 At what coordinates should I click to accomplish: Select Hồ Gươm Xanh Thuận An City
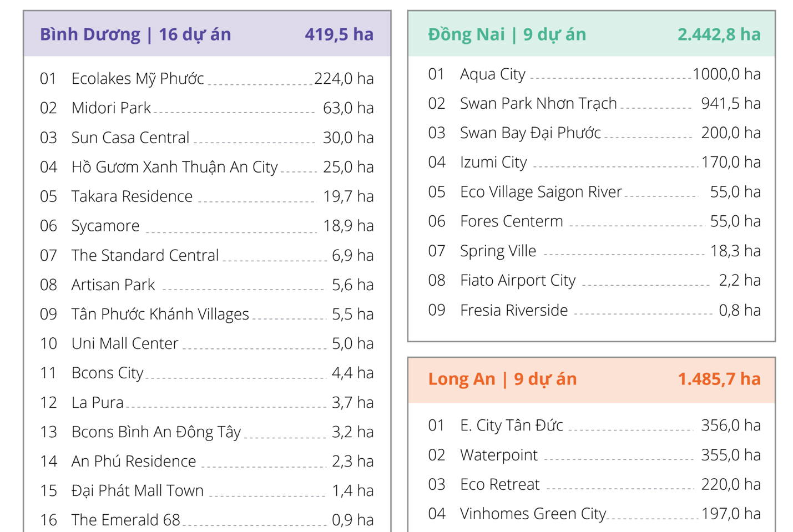pos(174,167)
